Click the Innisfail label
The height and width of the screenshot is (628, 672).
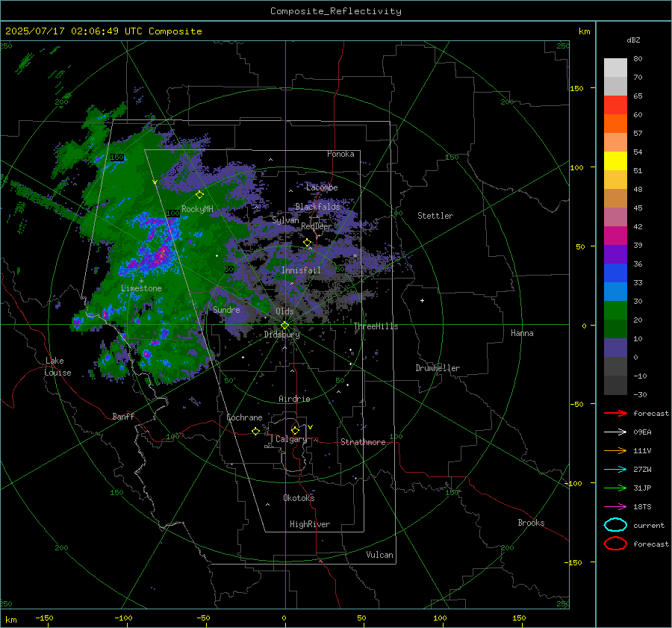pyautogui.click(x=300, y=270)
